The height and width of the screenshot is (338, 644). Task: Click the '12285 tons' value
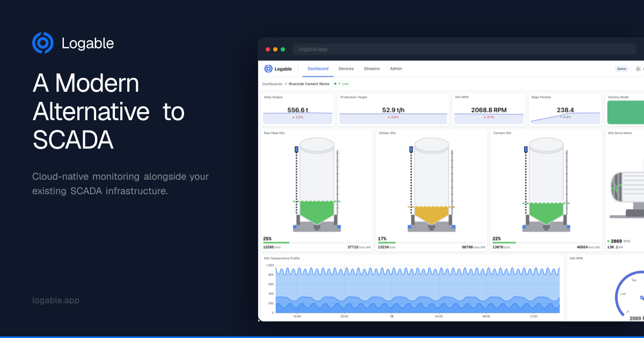[x=272, y=247]
